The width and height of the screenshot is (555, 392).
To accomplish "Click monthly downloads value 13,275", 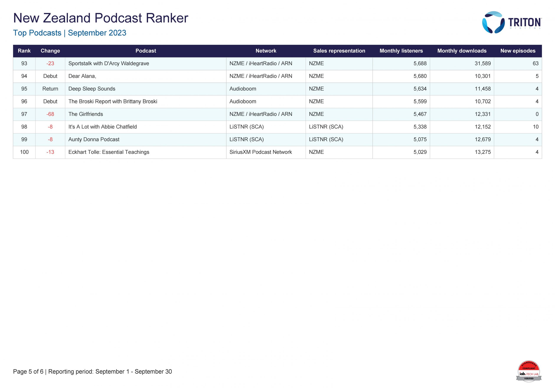I will 483,152.
